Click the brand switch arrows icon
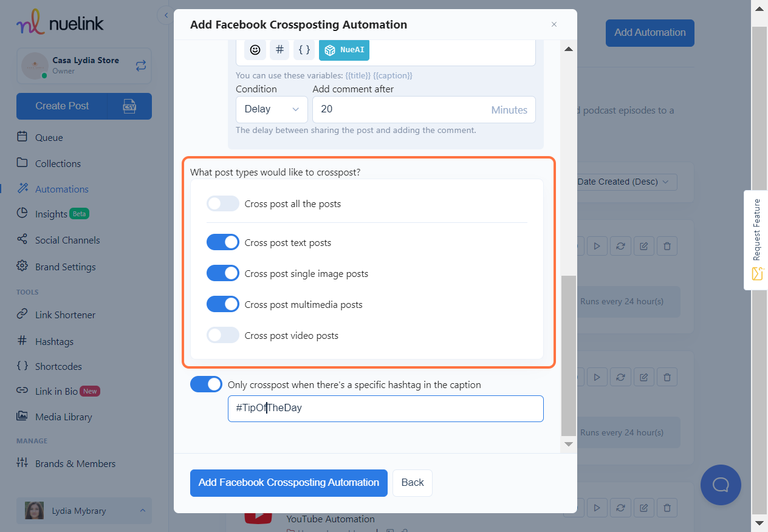Screen dimensions: 768x532 coord(141,65)
